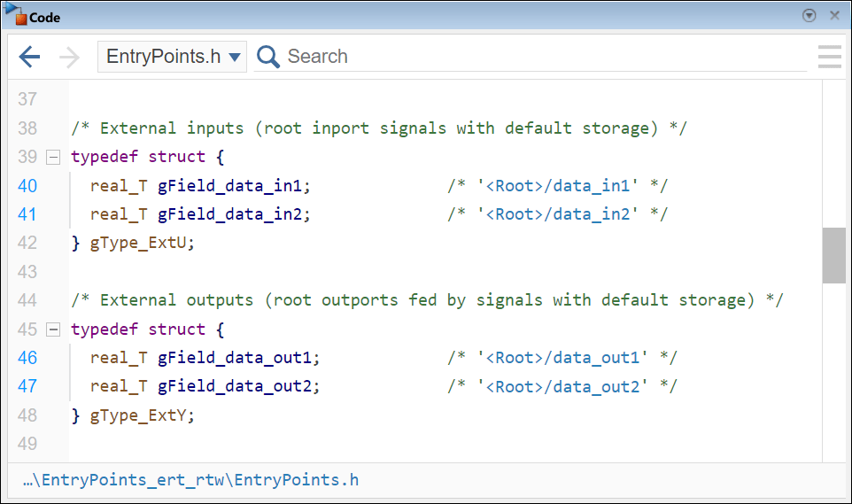The width and height of the screenshot is (852, 504).
Task: Click line number 46
Action: pyautogui.click(x=27, y=358)
